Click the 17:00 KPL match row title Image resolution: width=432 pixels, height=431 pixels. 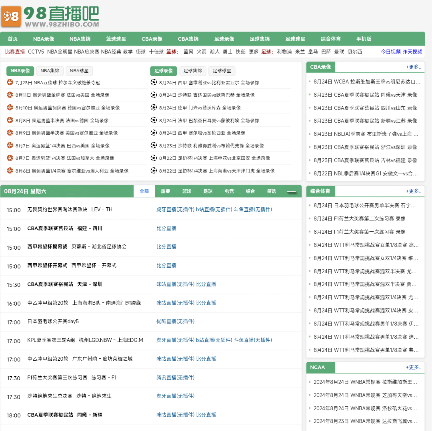(x=85, y=340)
